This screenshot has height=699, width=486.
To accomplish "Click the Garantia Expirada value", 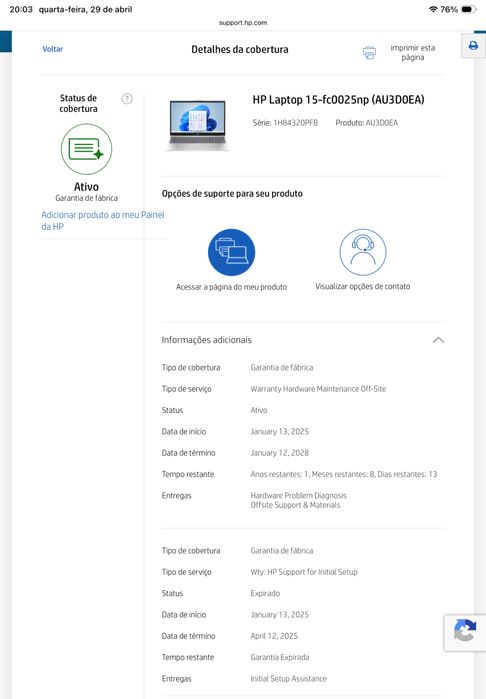I will pos(280,658).
